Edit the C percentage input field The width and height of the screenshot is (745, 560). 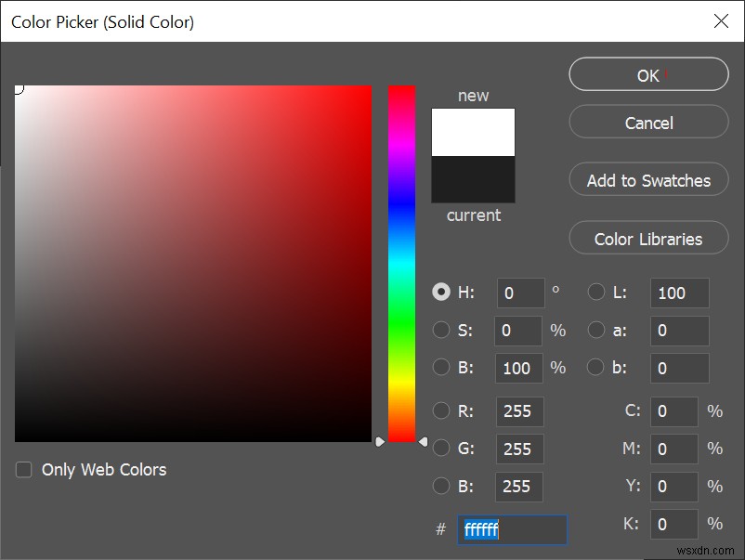click(x=673, y=411)
